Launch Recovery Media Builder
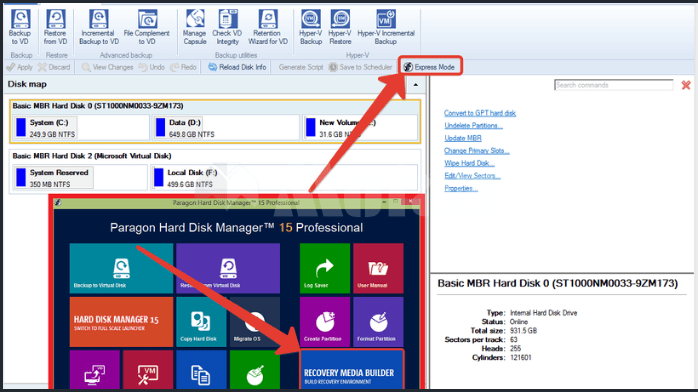 (352, 369)
